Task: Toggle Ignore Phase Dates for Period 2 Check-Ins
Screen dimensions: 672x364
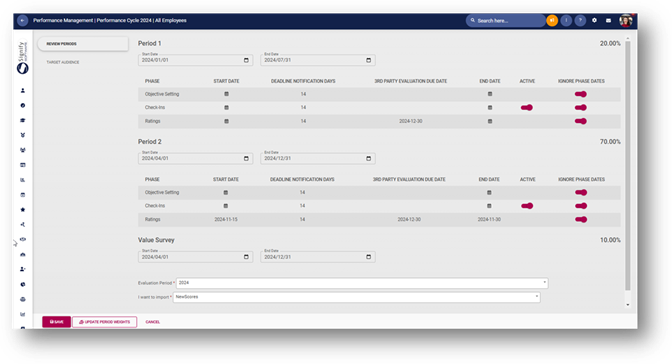Action: (581, 206)
